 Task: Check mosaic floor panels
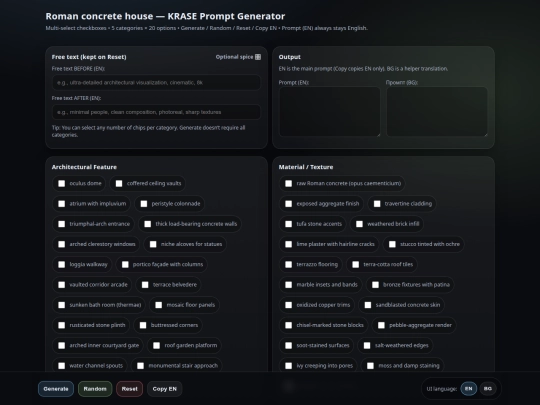tap(159, 305)
